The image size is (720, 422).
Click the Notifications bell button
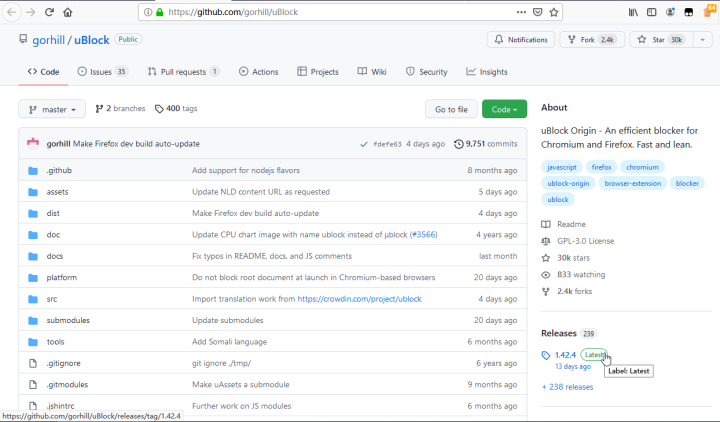[521, 40]
